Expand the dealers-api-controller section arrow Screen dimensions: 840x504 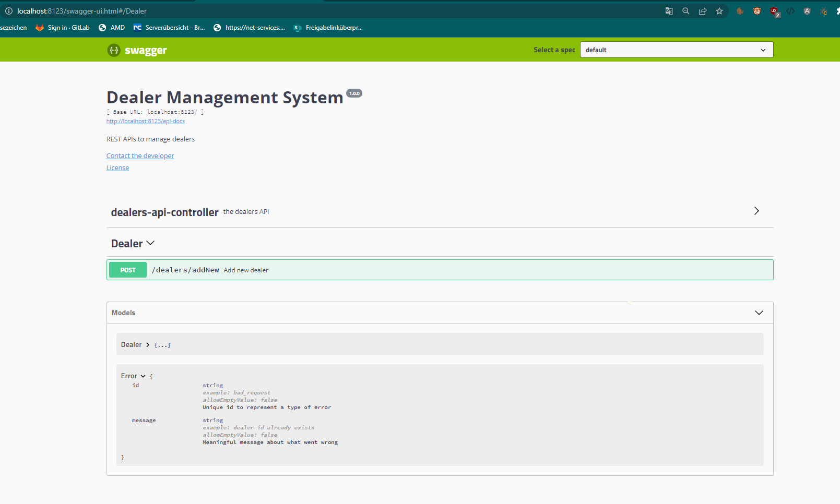pyautogui.click(x=756, y=211)
